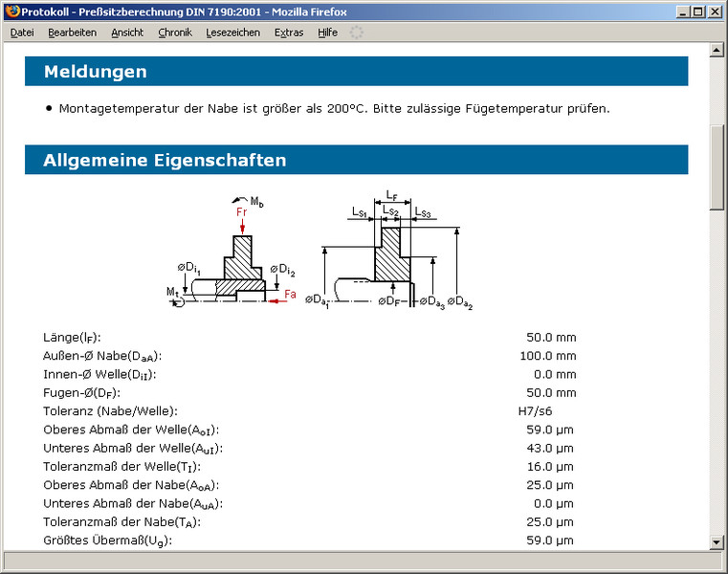Minimize the Firefox window
Viewport: 728px width, 574px height.
point(681,11)
